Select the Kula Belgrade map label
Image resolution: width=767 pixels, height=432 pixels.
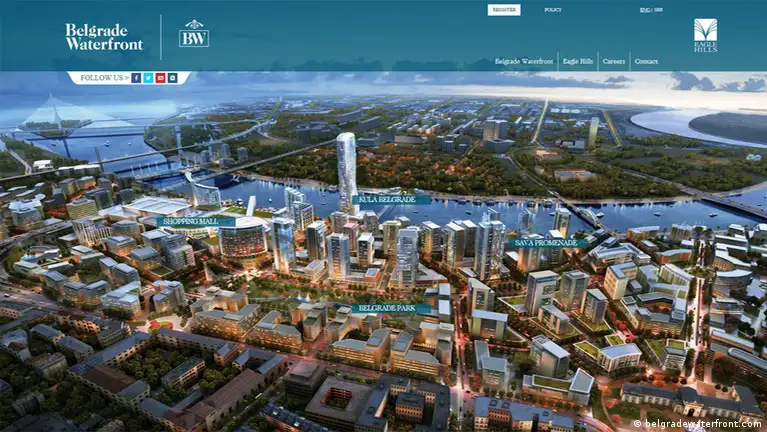pos(392,199)
